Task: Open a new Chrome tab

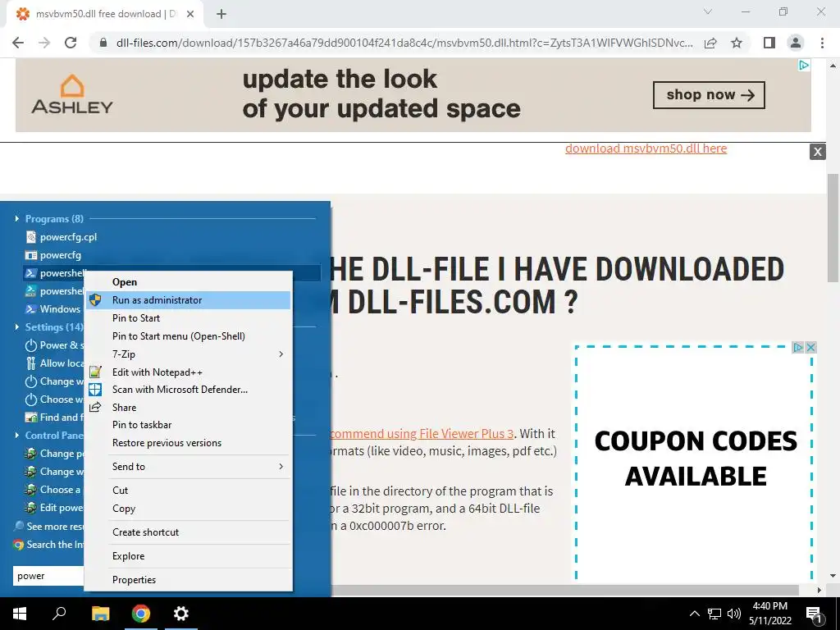Action: [x=221, y=14]
